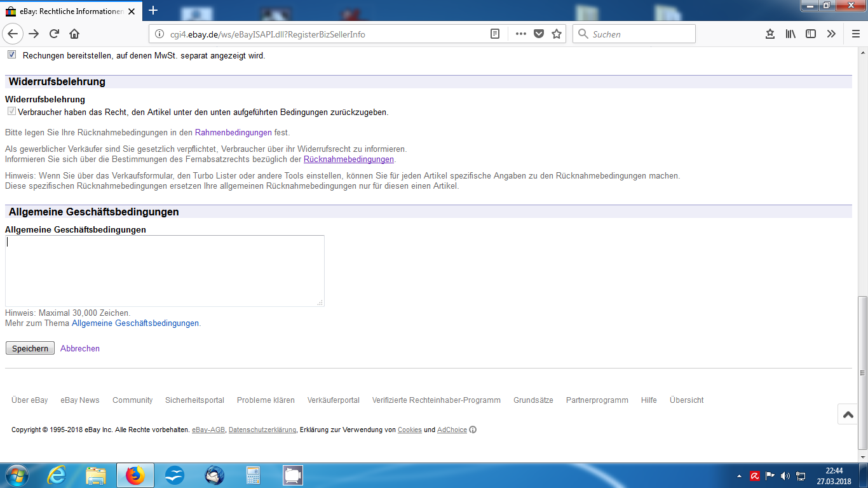
Task: Switch to Firefox taskbar button
Action: [135, 475]
